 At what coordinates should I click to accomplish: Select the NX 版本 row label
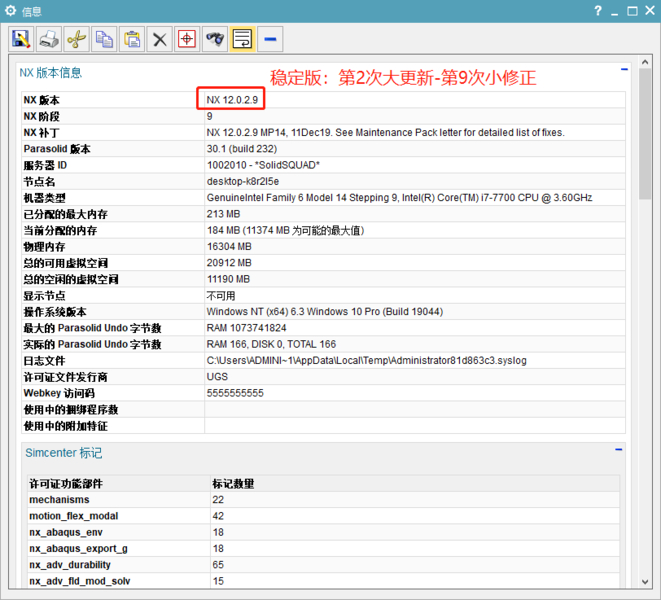tap(41, 100)
